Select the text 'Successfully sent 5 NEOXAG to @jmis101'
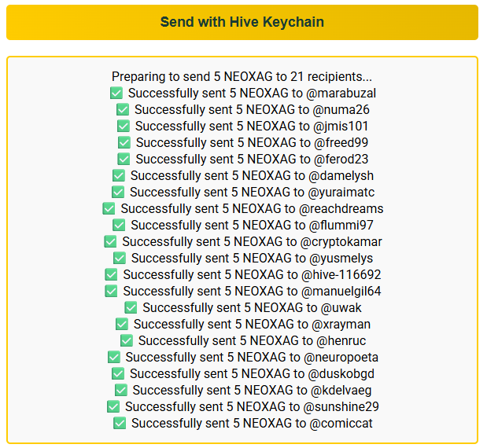 (252, 126)
